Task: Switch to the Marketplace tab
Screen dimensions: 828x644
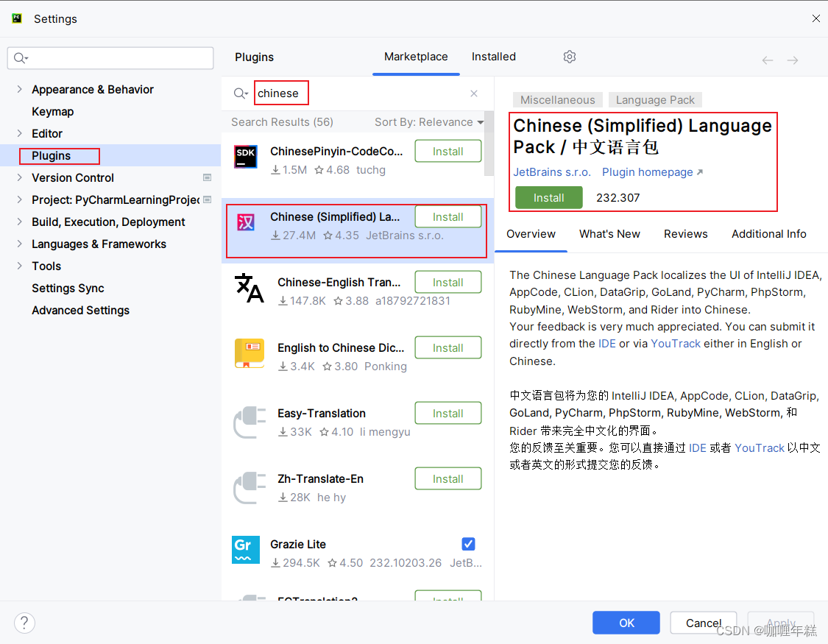Action: pyautogui.click(x=416, y=57)
